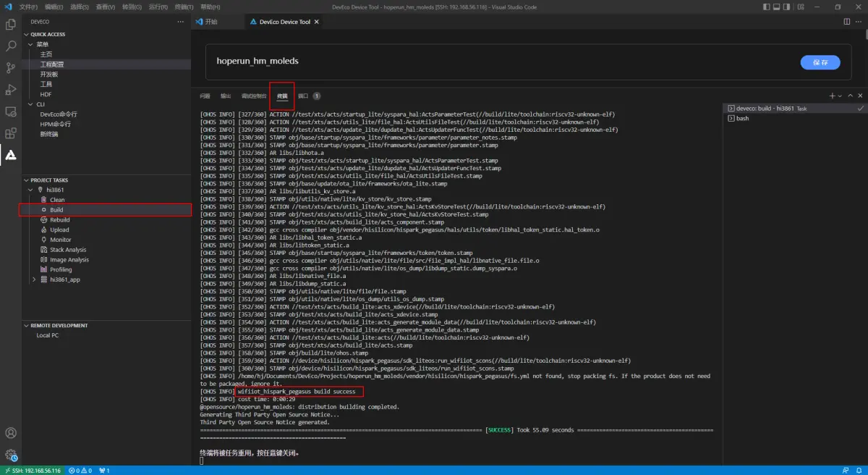Close the terminal panel
The width and height of the screenshot is (868, 475).
[860, 96]
